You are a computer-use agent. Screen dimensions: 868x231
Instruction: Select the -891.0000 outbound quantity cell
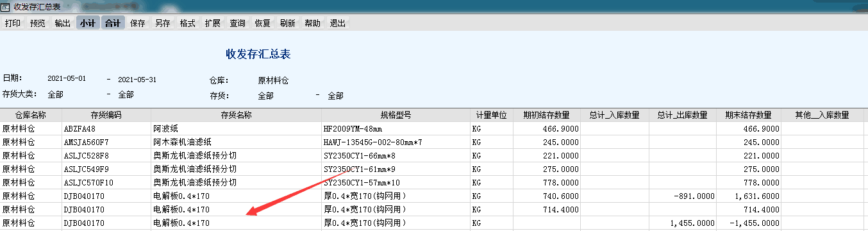point(683,196)
